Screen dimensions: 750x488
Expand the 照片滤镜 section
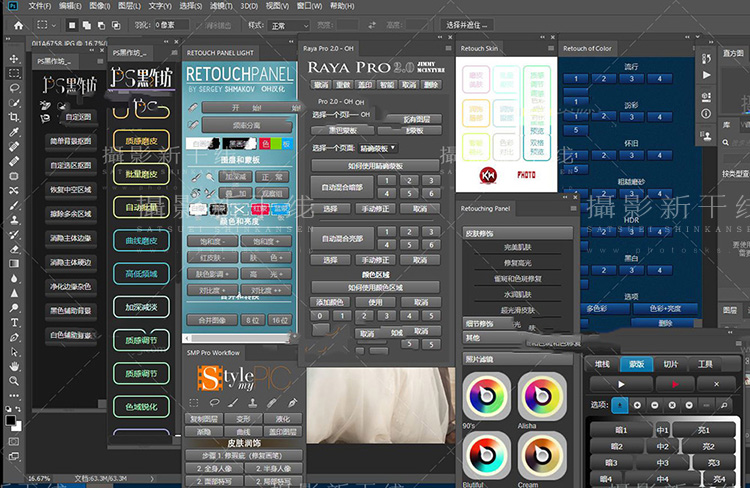pos(518,359)
